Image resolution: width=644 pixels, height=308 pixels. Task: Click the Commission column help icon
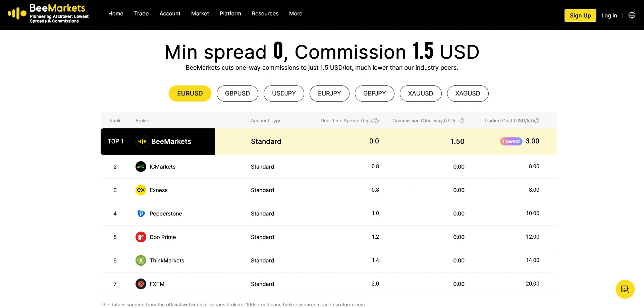pos(462,121)
